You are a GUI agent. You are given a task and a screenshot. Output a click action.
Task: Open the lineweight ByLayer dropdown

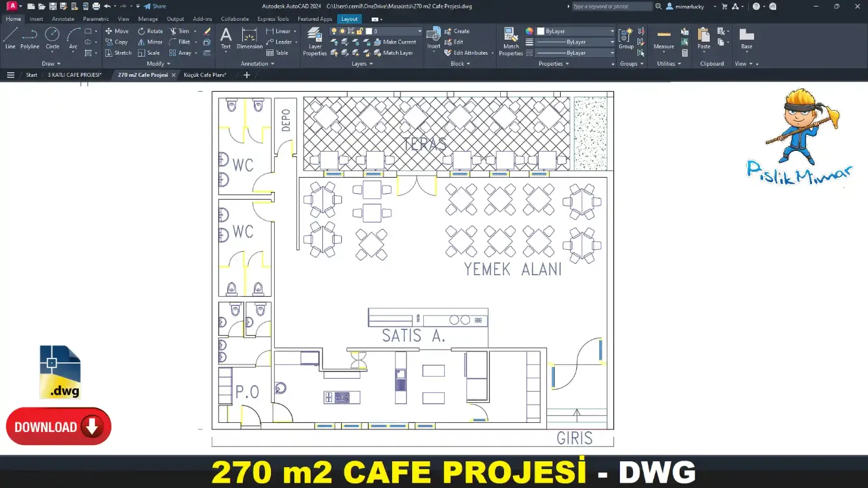pos(576,42)
